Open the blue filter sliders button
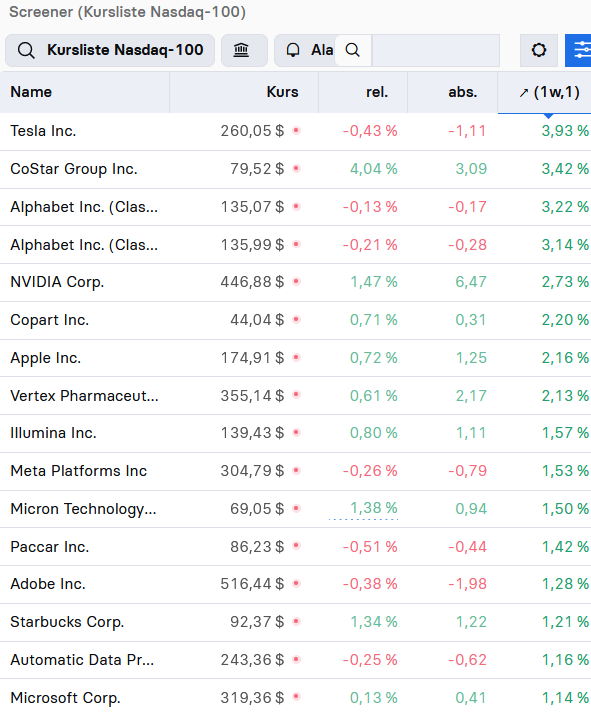The image size is (591, 714). coord(579,50)
